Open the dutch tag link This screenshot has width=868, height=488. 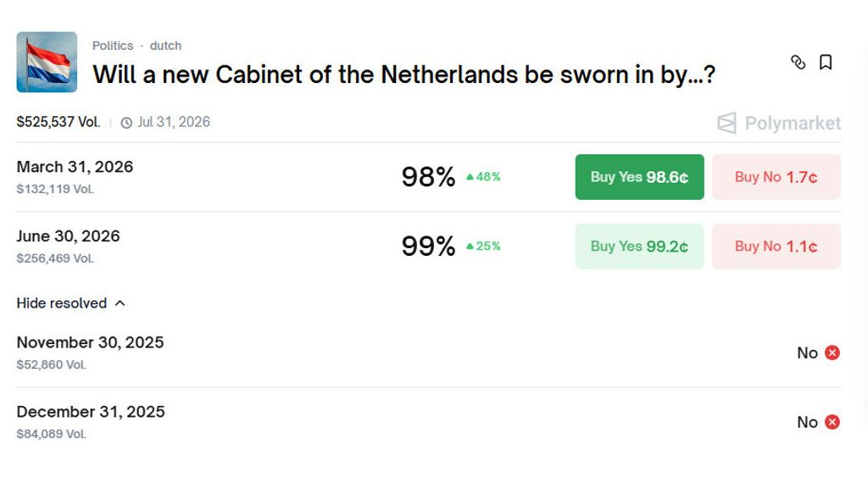pyautogui.click(x=166, y=46)
